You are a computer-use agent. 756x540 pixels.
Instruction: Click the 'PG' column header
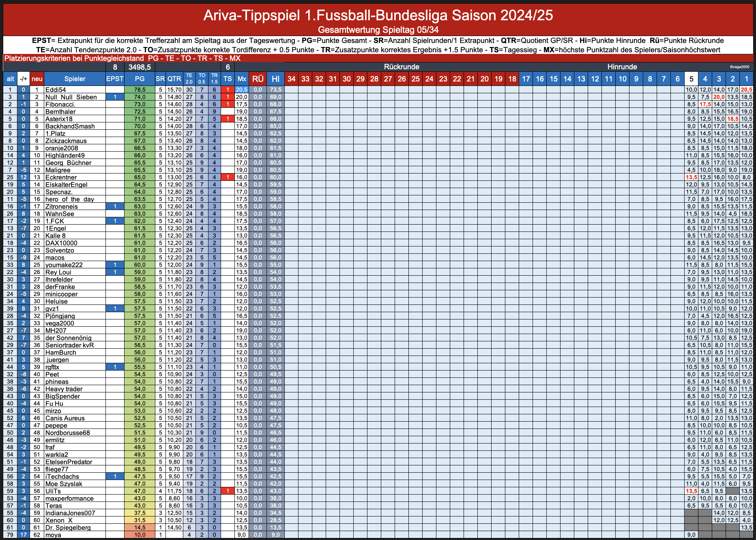click(x=140, y=79)
